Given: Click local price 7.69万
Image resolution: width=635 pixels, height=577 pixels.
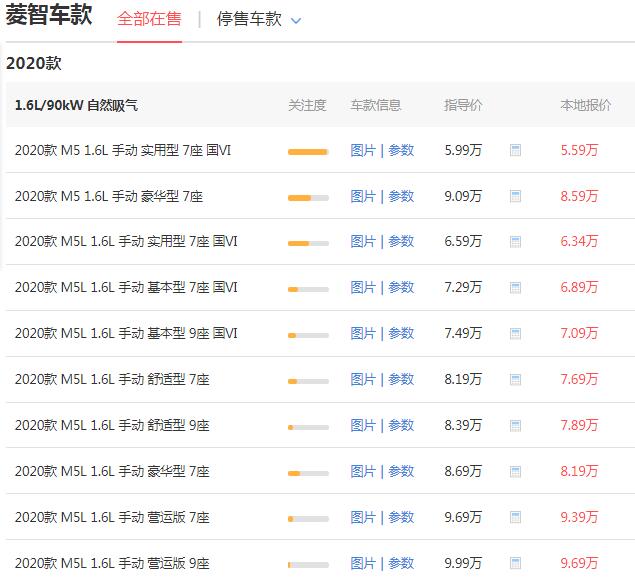Looking at the screenshot, I should coord(579,379).
